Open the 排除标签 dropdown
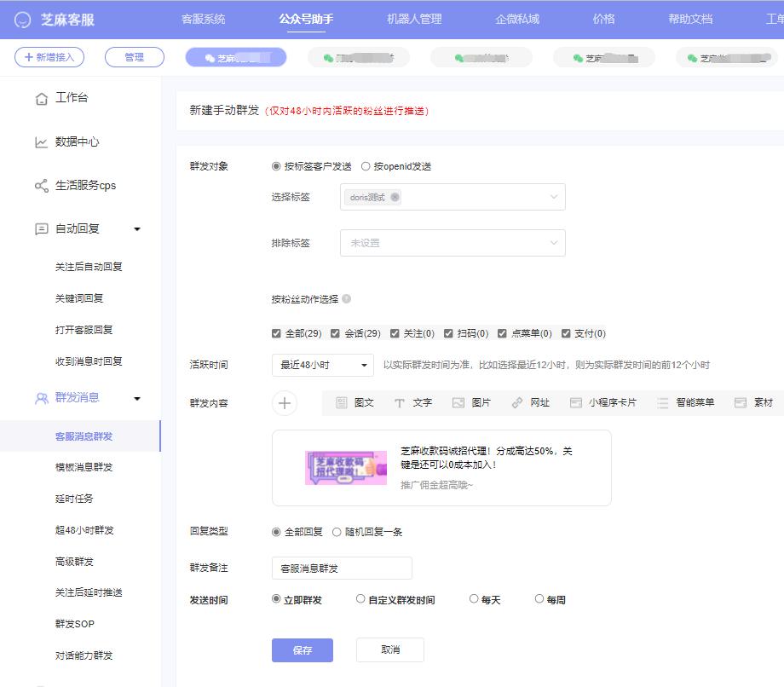Screen dimensions: 784x687 pyautogui.click(x=452, y=242)
